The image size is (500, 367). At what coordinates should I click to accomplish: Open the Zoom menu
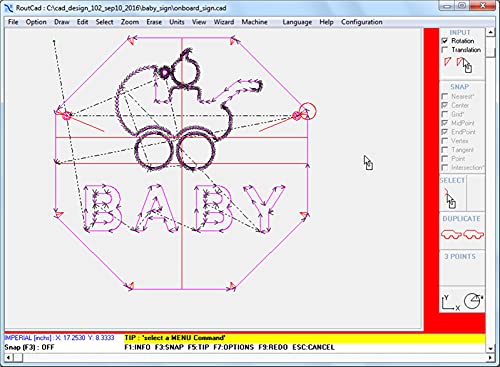click(130, 22)
